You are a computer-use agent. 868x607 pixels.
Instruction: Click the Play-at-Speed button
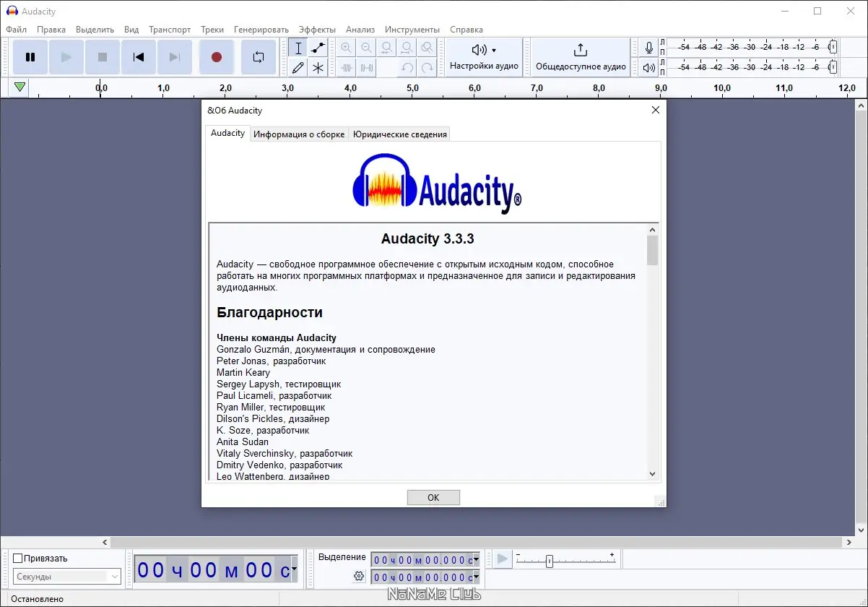[503, 559]
